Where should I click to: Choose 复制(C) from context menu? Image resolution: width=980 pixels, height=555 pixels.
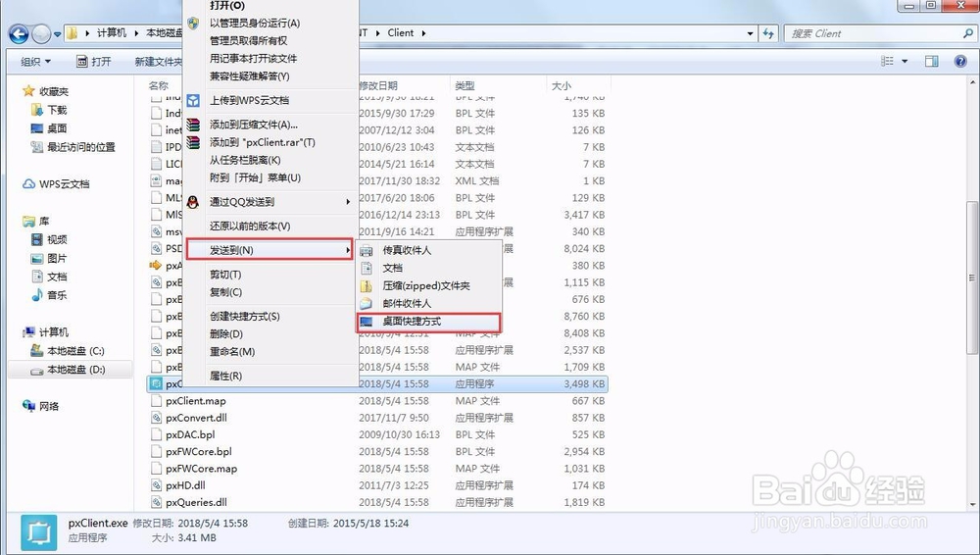coord(271,292)
